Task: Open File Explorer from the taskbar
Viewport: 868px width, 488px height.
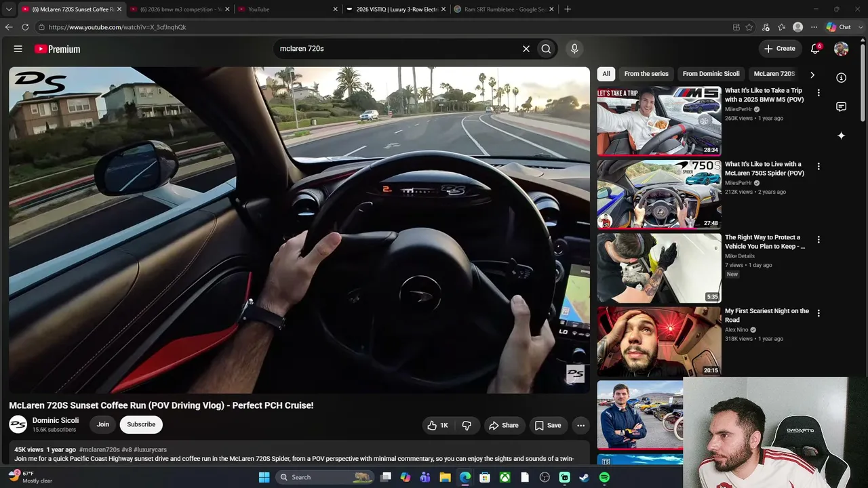Action: pos(445,477)
